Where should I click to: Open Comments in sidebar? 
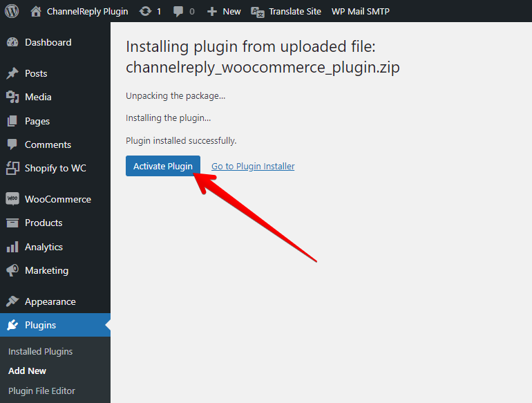pyautogui.click(x=48, y=144)
